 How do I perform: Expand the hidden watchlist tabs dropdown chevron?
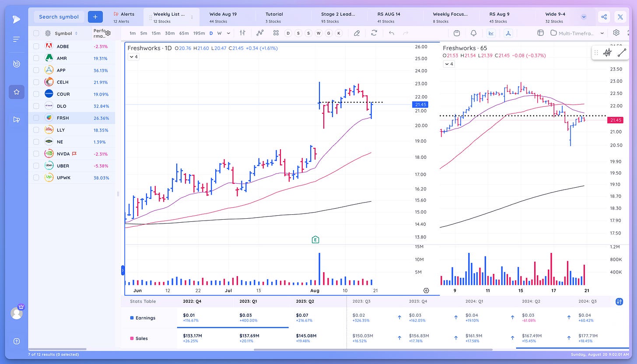coord(584,17)
